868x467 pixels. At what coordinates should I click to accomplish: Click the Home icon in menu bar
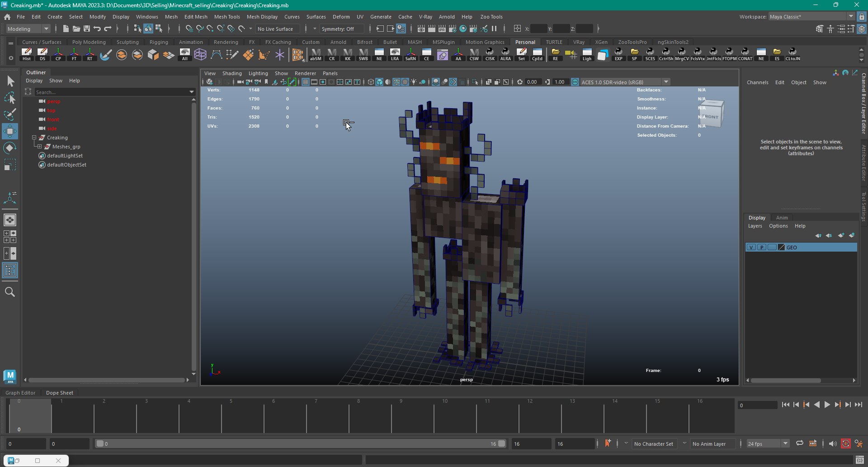pyautogui.click(x=7, y=17)
